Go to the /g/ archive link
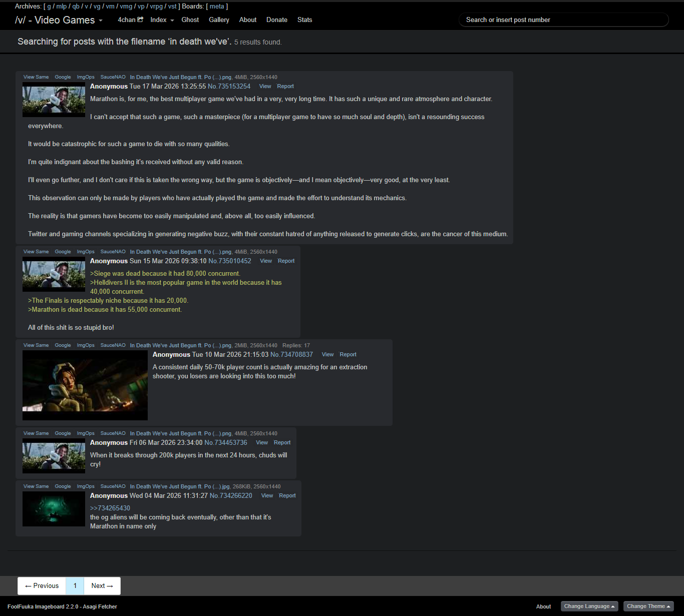This screenshot has width=684, height=616. pyautogui.click(x=49, y=7)
